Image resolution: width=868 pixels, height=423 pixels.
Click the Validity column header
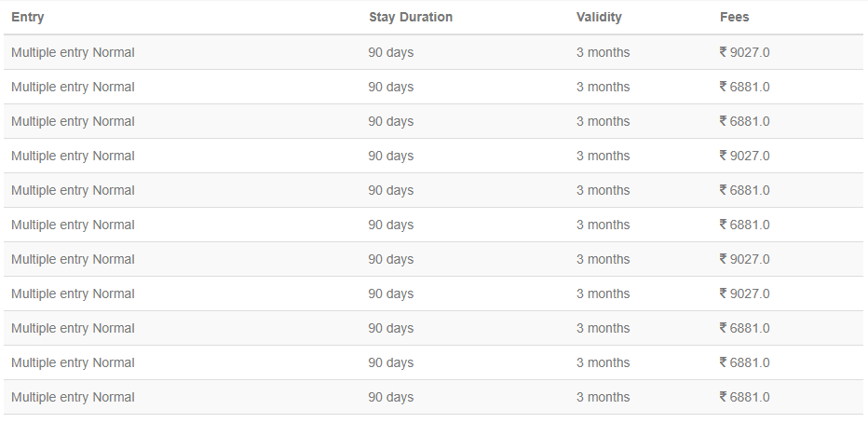point(599,17)
